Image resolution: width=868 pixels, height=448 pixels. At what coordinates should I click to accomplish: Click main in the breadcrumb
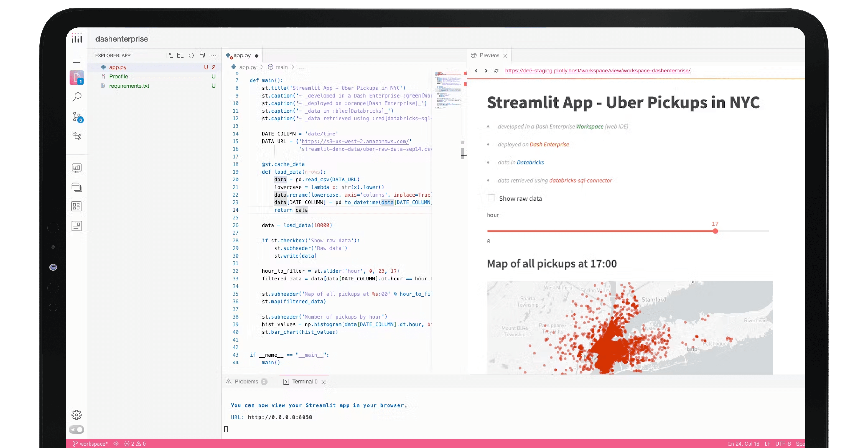[x=281, y=67]
